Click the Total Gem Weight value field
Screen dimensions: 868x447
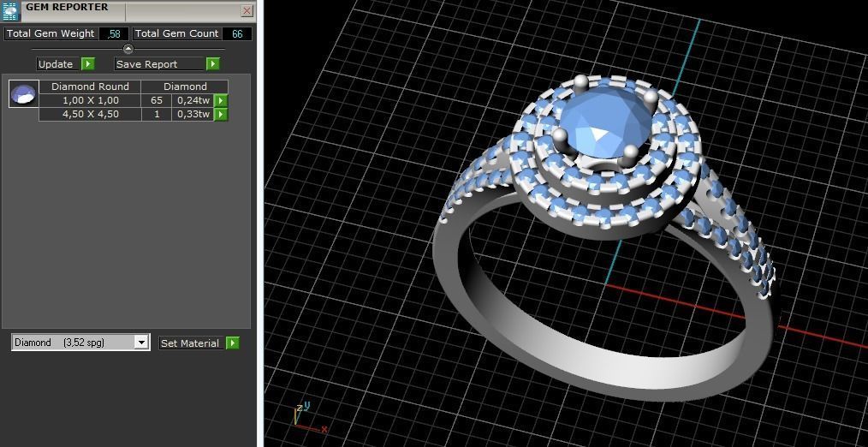tap(114, 33)
